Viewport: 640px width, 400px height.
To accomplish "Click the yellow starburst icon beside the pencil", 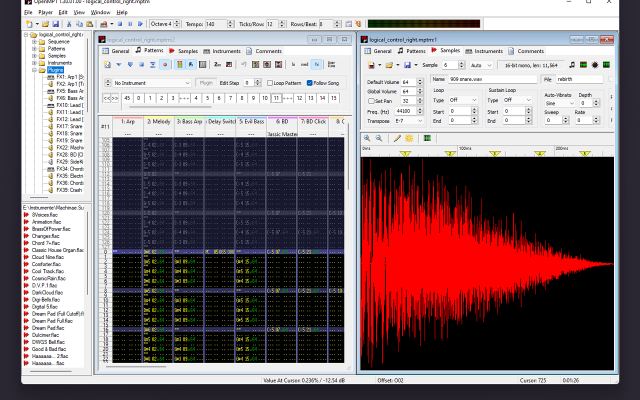I will click(409, 138).
